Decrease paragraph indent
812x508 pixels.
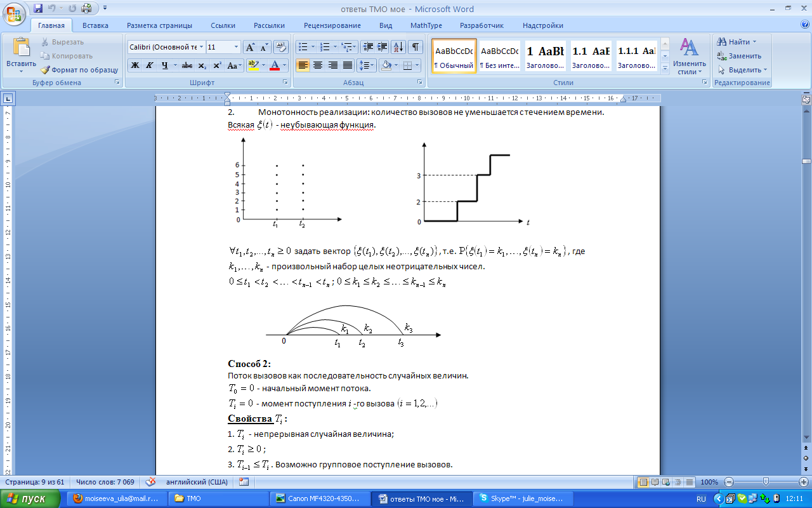coord(368,47)
